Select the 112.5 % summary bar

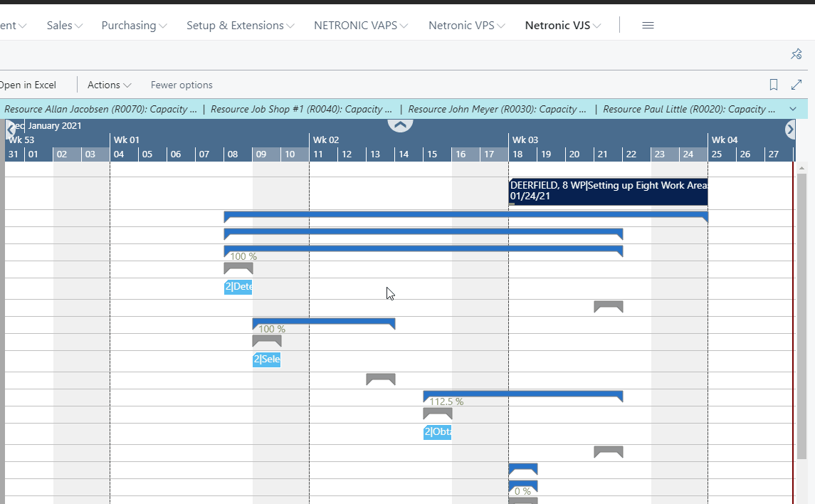click(x=523, y=395)
